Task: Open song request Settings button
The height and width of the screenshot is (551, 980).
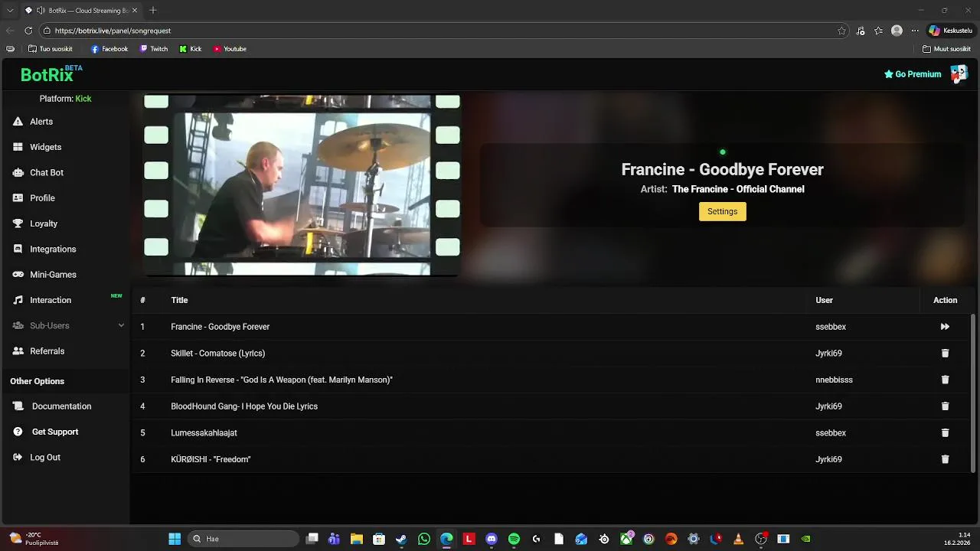Action: point(722,211)
